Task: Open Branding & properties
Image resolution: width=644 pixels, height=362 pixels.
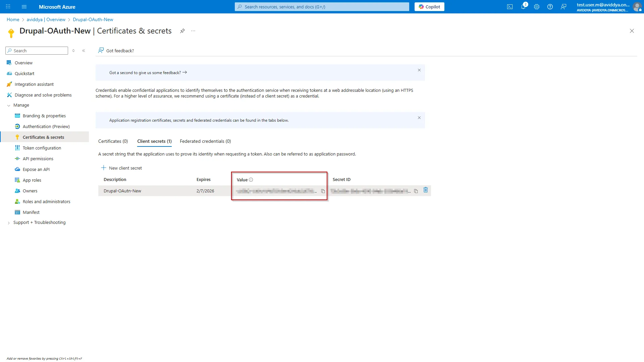Action: tap(44, 116)
